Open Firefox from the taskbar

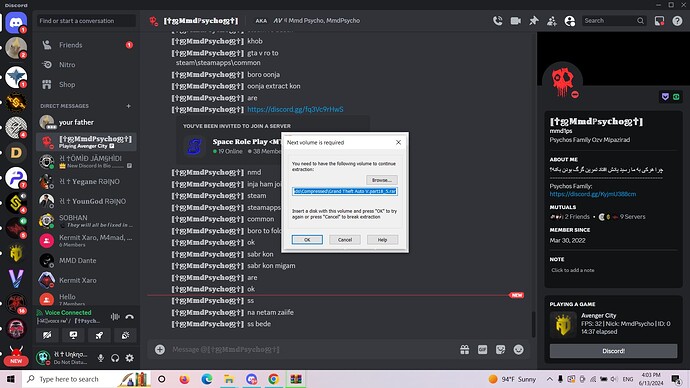(x=184, y=379)
